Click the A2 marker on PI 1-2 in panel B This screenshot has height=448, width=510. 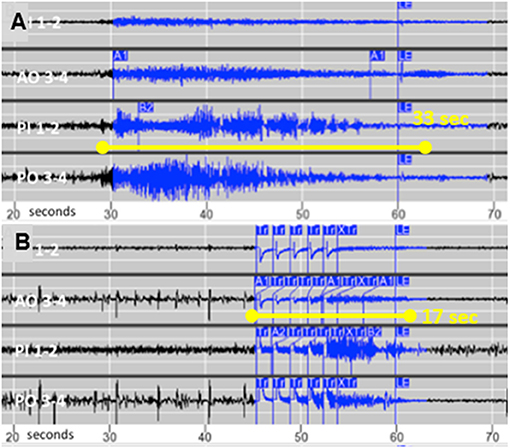279,332
